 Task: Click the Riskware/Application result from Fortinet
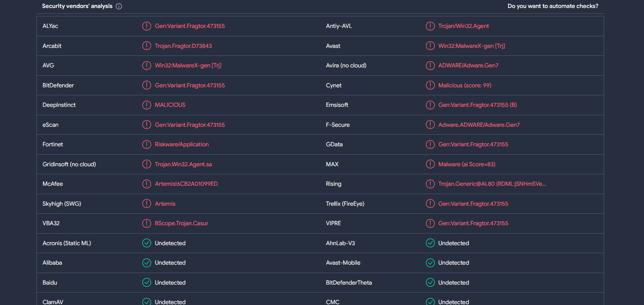tap(182, 145)
